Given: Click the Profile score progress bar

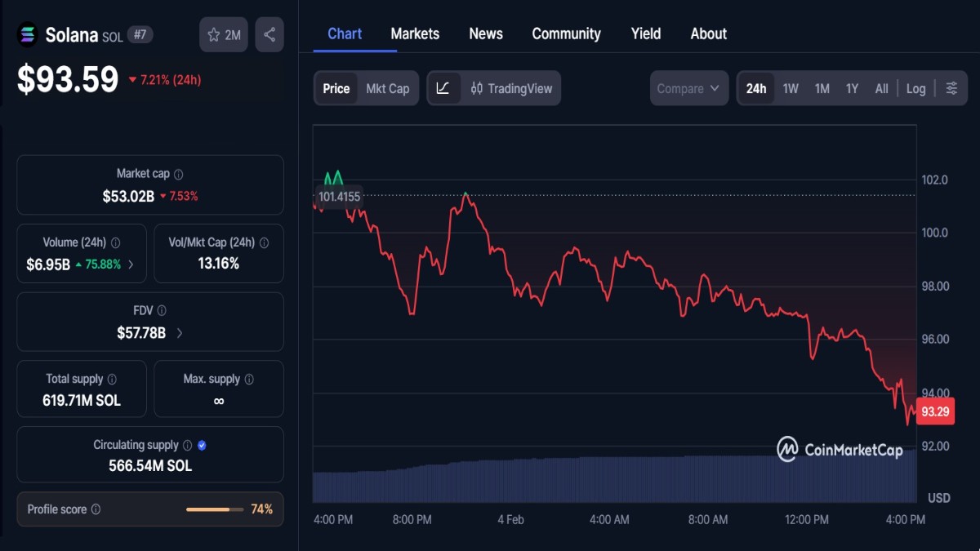Looking at the screenshot, I should point(215,509).
